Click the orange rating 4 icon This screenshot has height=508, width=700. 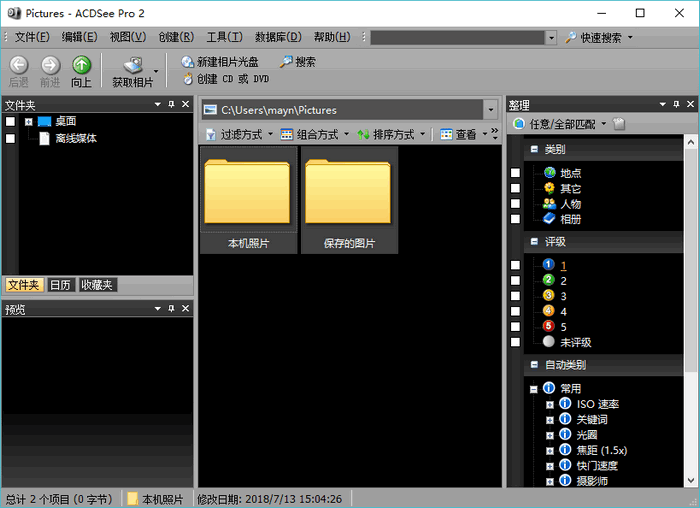pyautogui.click(x=549, y=311)
